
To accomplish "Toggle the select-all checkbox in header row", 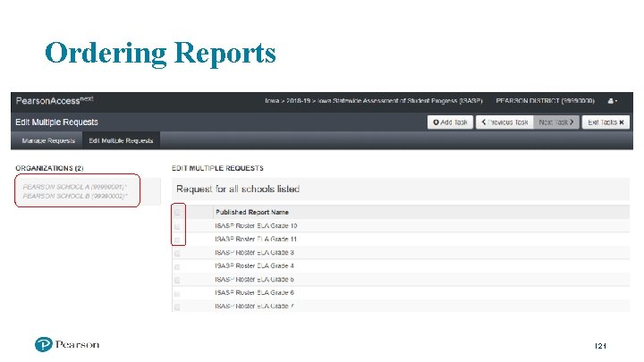I will click(x=177, y=213).
